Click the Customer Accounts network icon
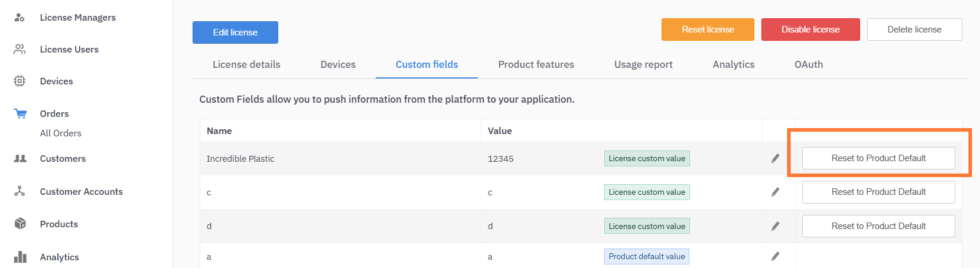This screenshot has height=268, width=980. (x=19, y=191)
